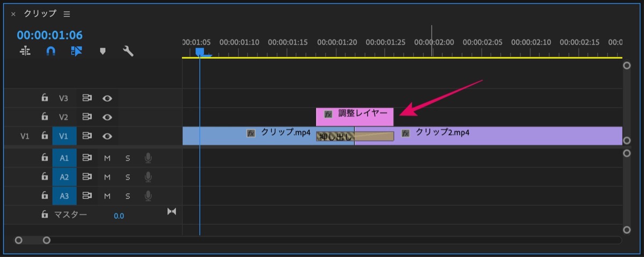
Task: Solo track A3 with S
Action: tap(128, 196)
